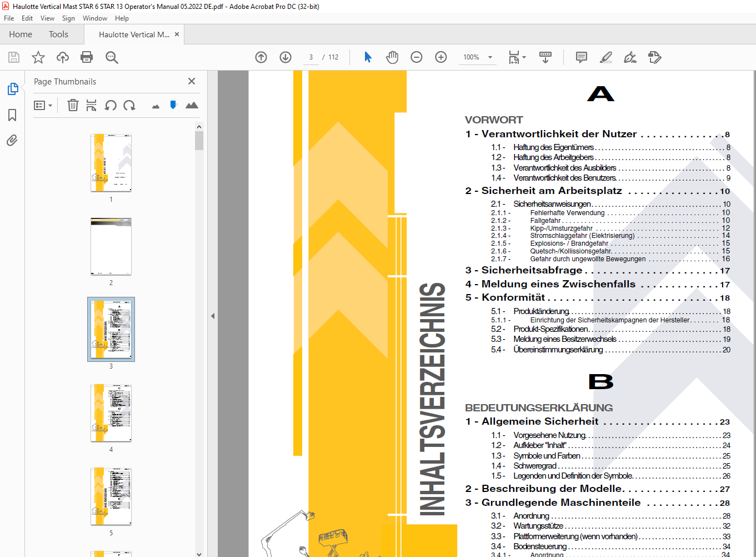The height and width of the screenshot is (557, 756).
Task: Click the 'Übereinstimmungserklärung' contents line
Action: [x=610, y=350]
